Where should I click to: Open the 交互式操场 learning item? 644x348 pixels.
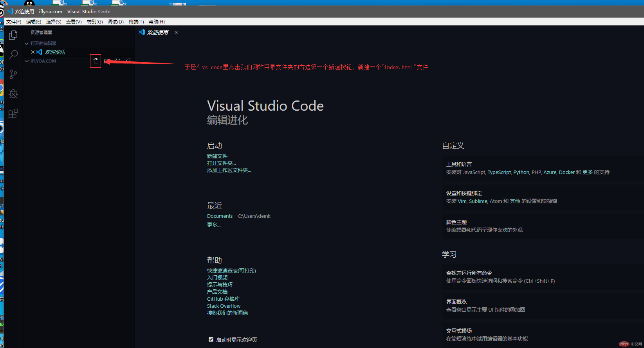pos(543,335)
